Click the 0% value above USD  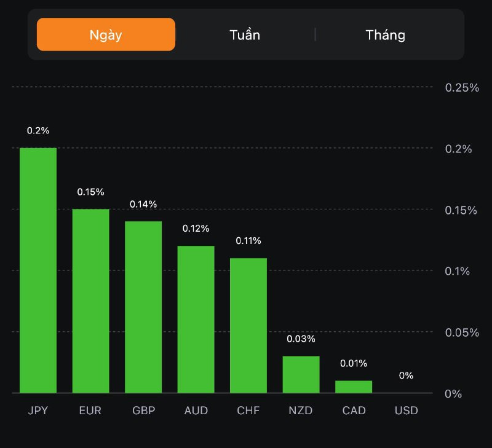point(406,375)
